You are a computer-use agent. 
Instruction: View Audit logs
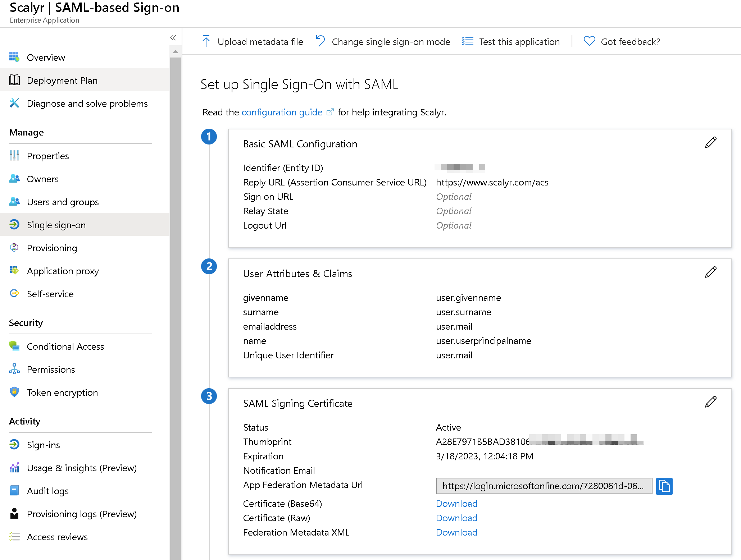pyautogui.click(x=85, y=491)
